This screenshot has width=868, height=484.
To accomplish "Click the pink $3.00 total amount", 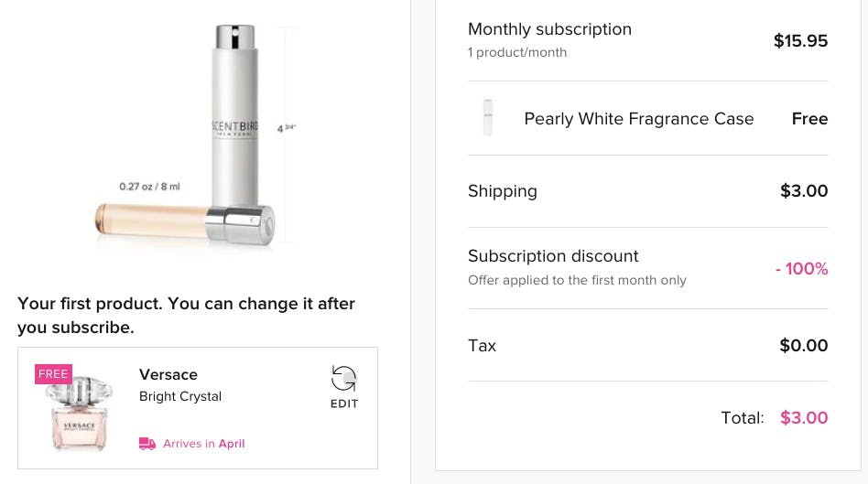I will (804, 418).
